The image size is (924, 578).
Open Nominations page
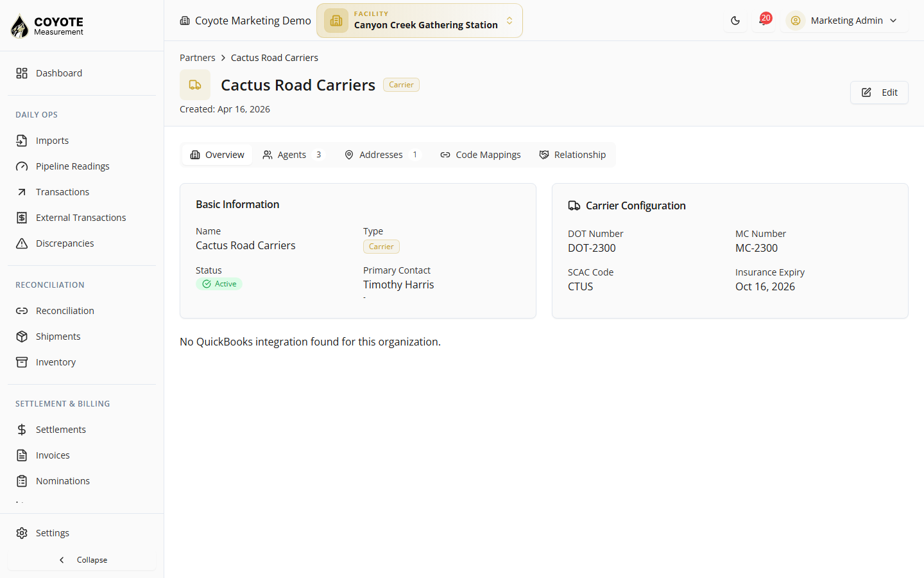(x=81, y=481)
